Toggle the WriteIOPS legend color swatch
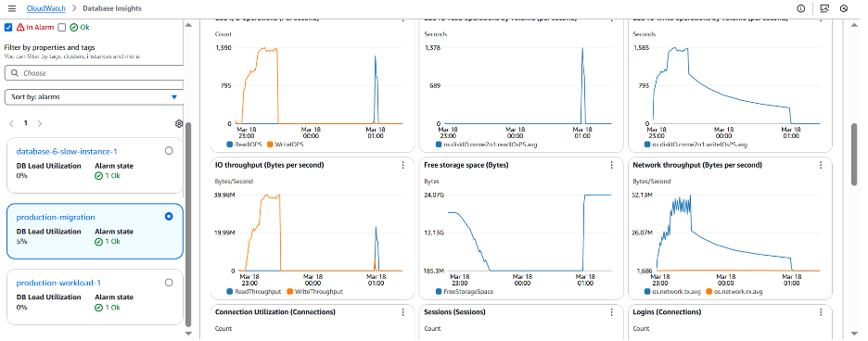Image resolution: width=868 pixels, height=341 pixels. 270,144
